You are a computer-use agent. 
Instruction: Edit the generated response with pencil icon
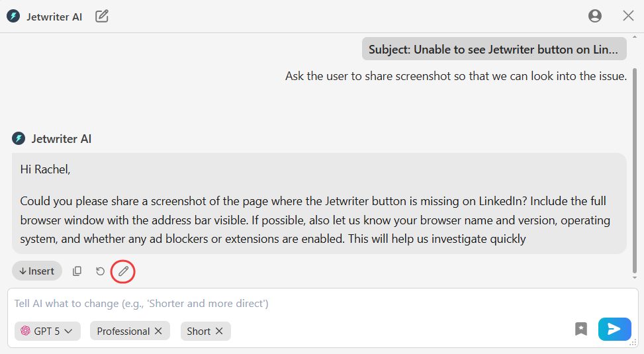click(123, 271)
